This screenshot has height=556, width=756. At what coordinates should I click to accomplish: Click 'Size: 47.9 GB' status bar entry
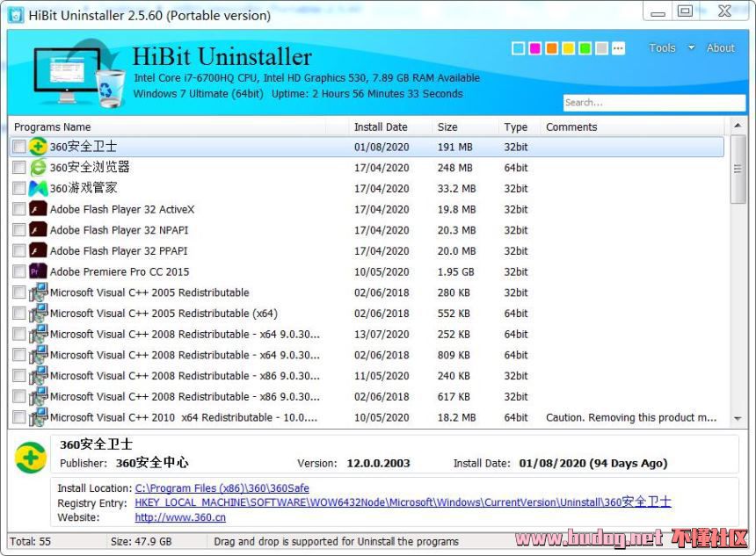pos(142,542)
